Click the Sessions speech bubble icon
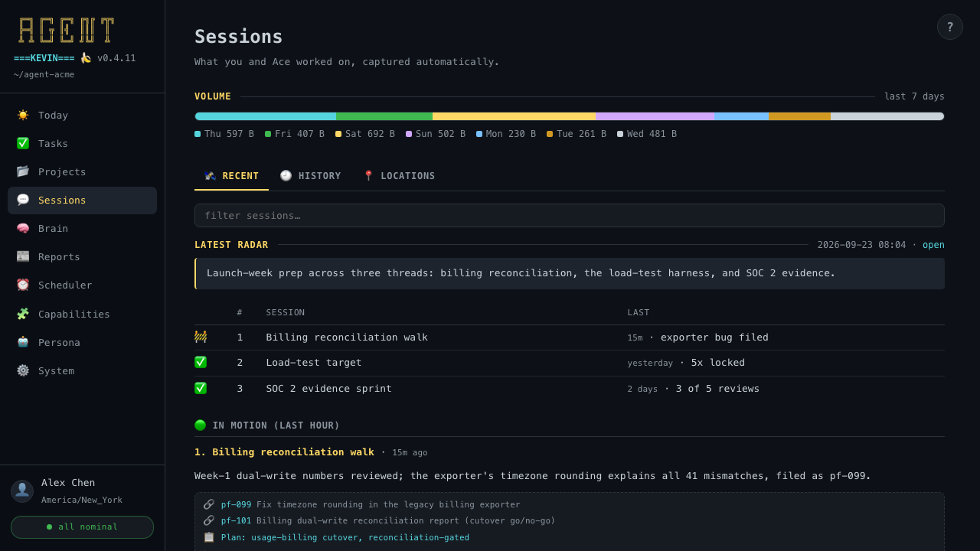The width and height of the screenshot is (980, 551). [23, 200]
